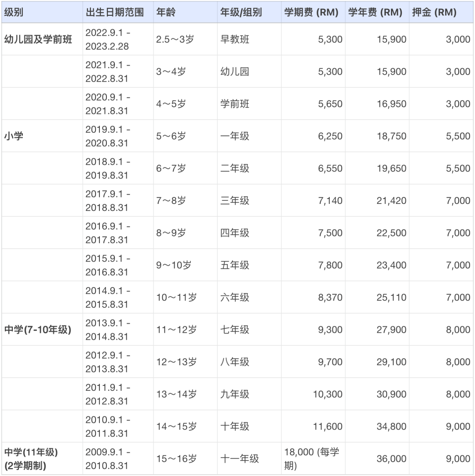Click the date range 2012.9.1 - 2013.8.31

click(x=118, y=362)
